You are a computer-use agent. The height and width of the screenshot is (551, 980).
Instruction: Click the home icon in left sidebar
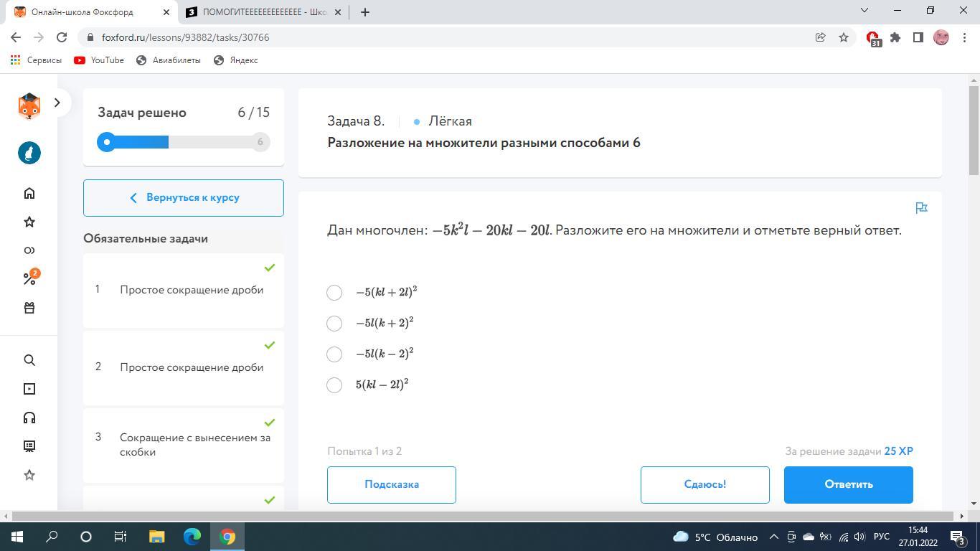tap(29, 193)
